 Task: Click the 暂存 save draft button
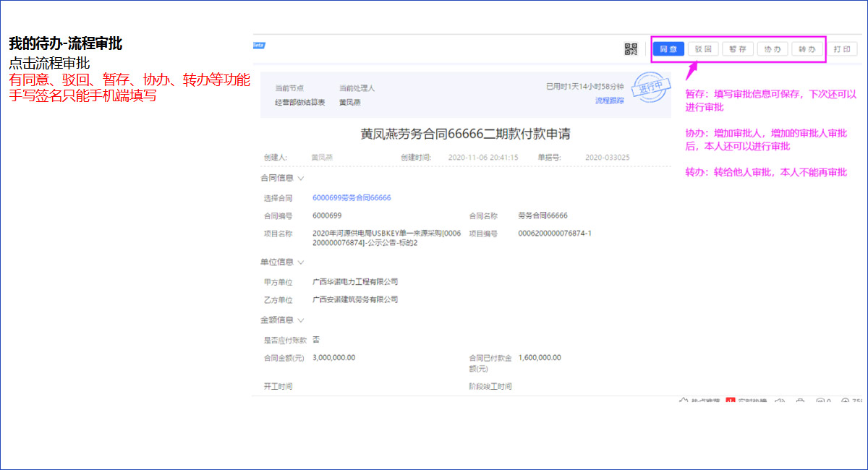coord(738,49)
